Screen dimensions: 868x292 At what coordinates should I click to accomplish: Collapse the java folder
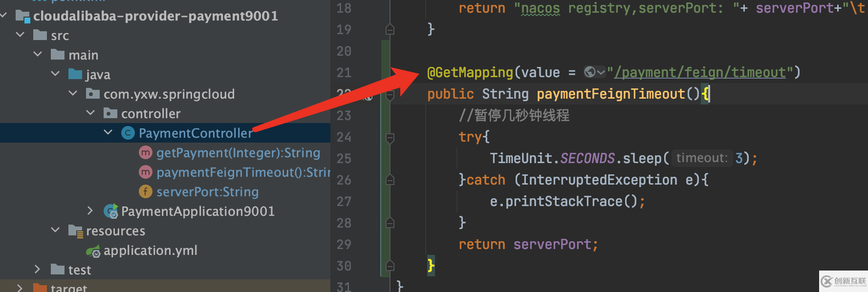55,74
